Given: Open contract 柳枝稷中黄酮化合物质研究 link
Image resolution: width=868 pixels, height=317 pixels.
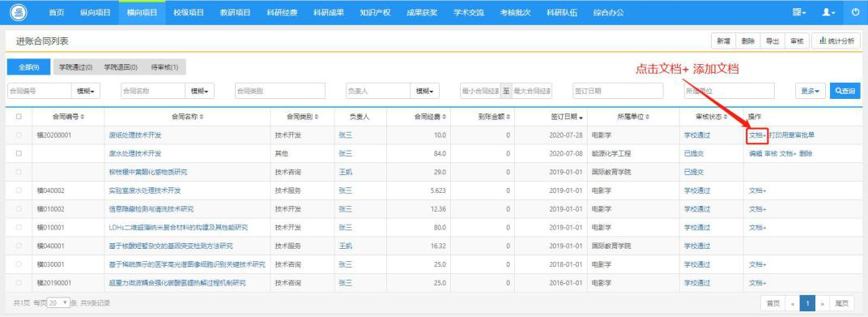Looking at the screenshot, I should [148, 173].
